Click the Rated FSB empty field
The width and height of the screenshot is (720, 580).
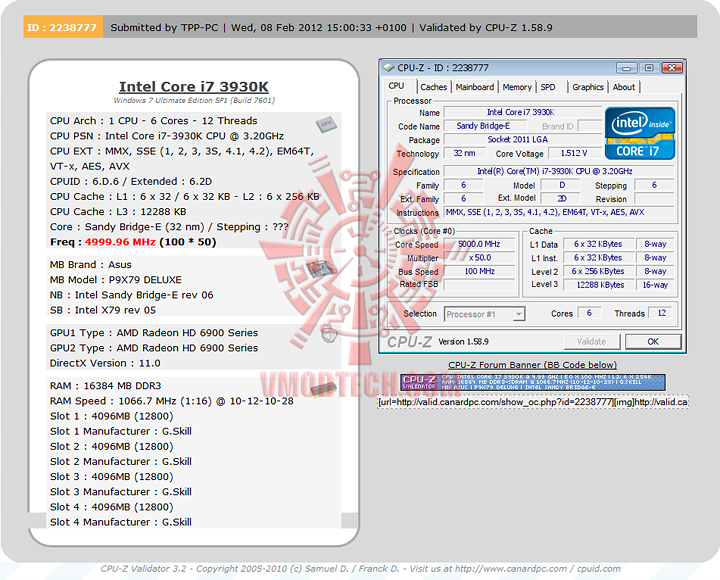tap(479, 285)
